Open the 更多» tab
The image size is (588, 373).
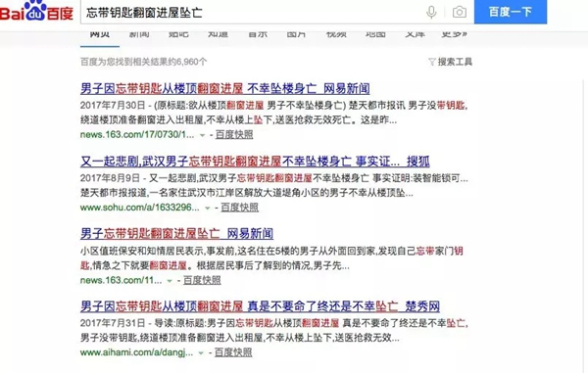[x=454, y=33]
